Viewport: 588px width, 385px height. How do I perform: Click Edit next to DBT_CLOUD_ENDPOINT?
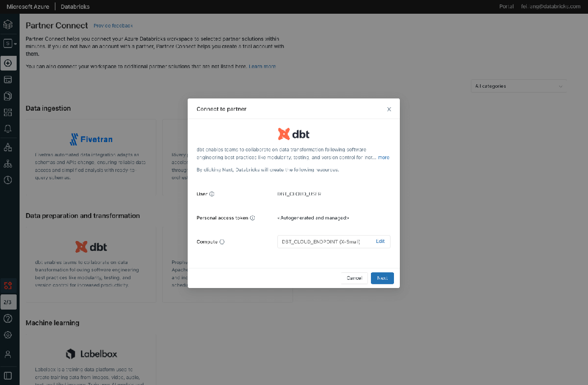380,241
